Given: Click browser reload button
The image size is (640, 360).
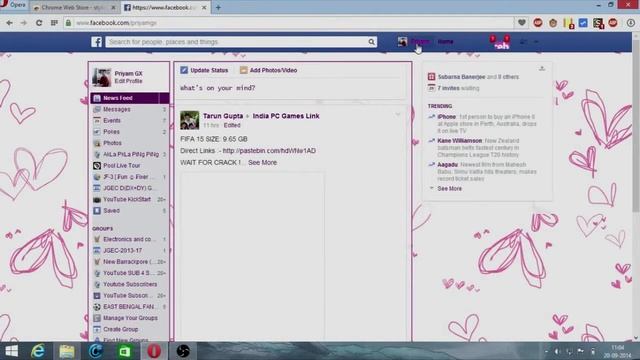Looking at the screenshot, I should click(x=39, y=23).
